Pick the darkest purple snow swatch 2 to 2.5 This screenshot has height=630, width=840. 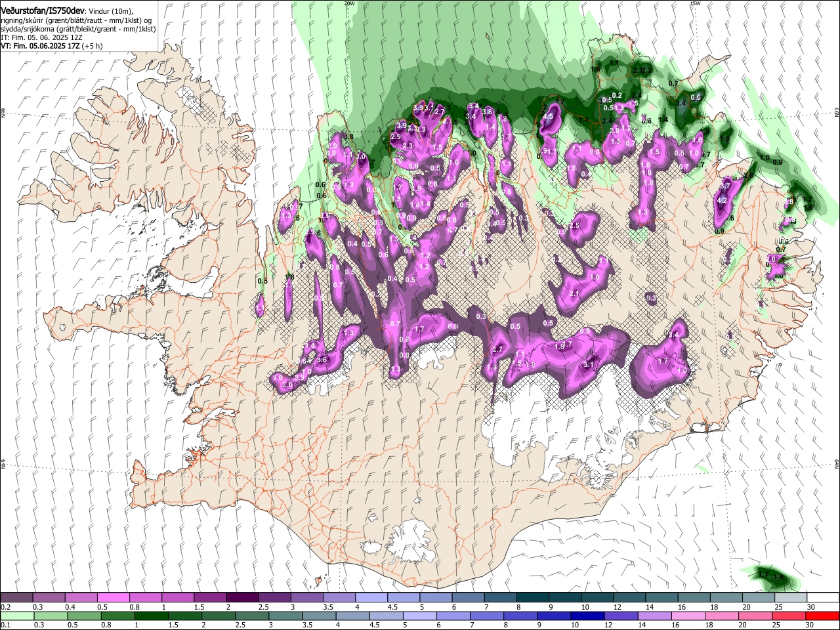click(242, 597)
